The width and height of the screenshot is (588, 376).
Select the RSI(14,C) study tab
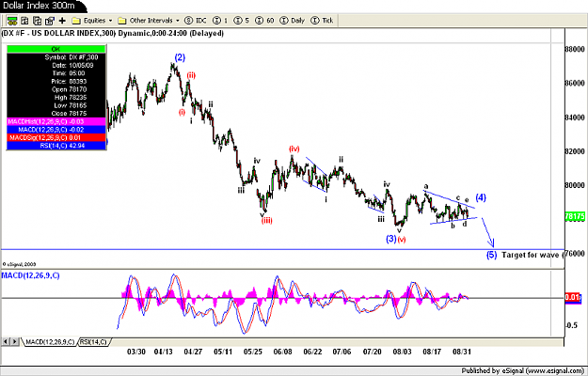coord(93,342)
